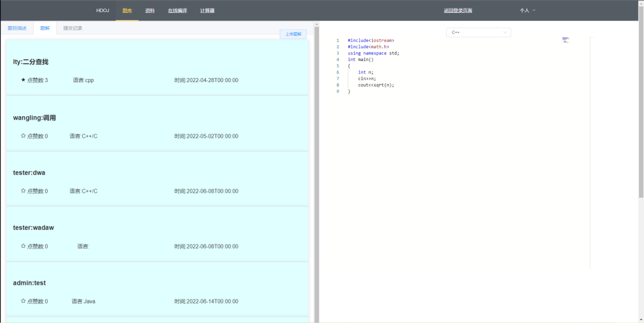Follow the 返回登录页面 link

(458, 11)
